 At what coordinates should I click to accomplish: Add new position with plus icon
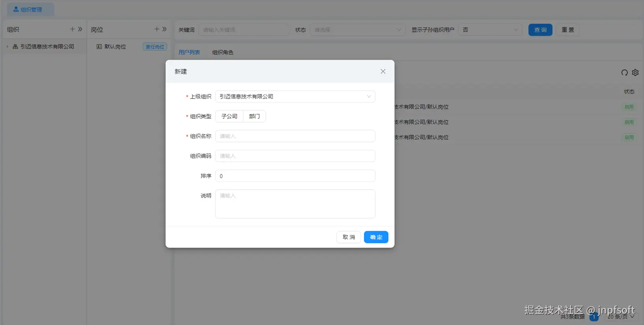point(157,29)
